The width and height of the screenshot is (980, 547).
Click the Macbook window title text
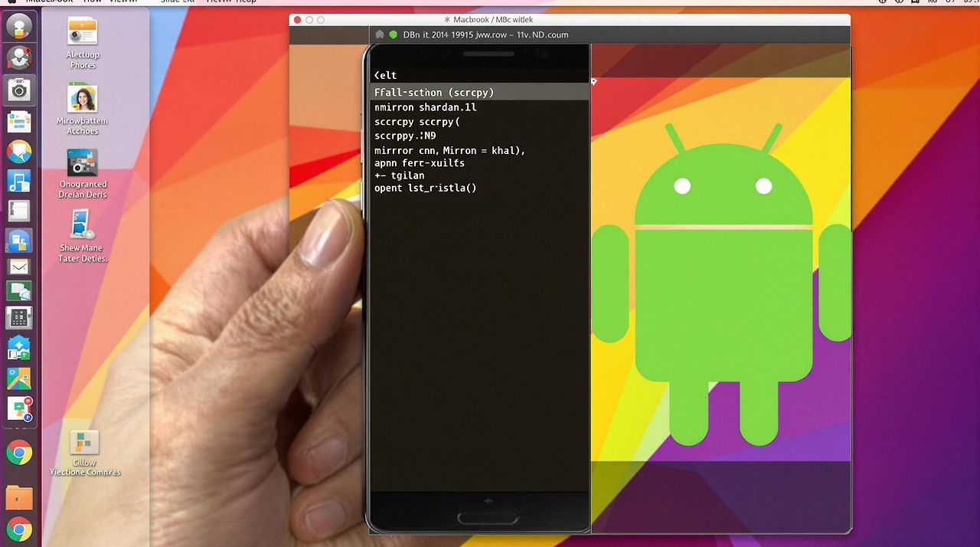pos(493,19)
